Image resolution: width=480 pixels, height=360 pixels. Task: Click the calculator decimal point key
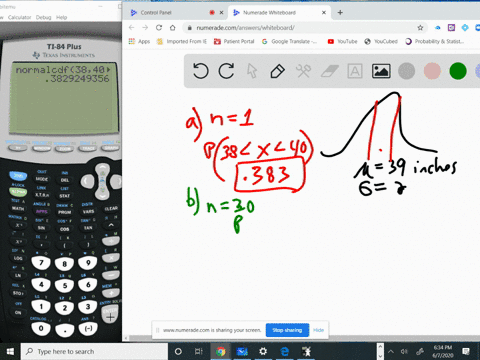(x=65, y=330)
